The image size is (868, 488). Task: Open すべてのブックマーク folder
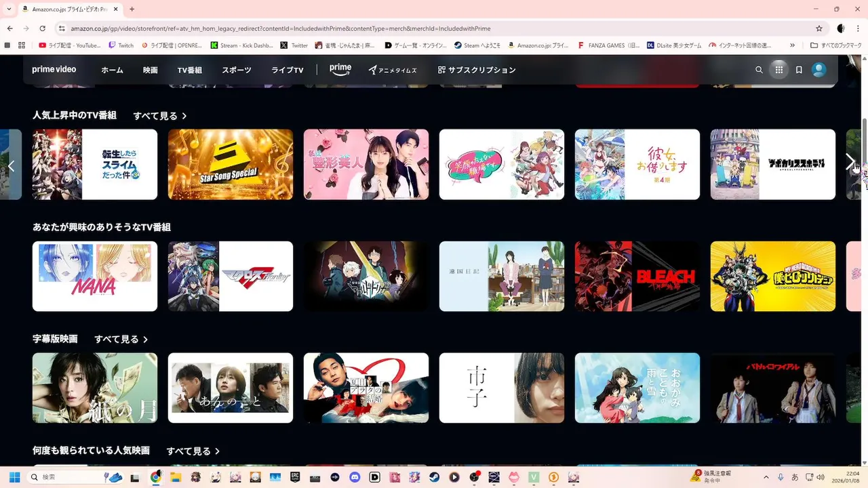837,45
